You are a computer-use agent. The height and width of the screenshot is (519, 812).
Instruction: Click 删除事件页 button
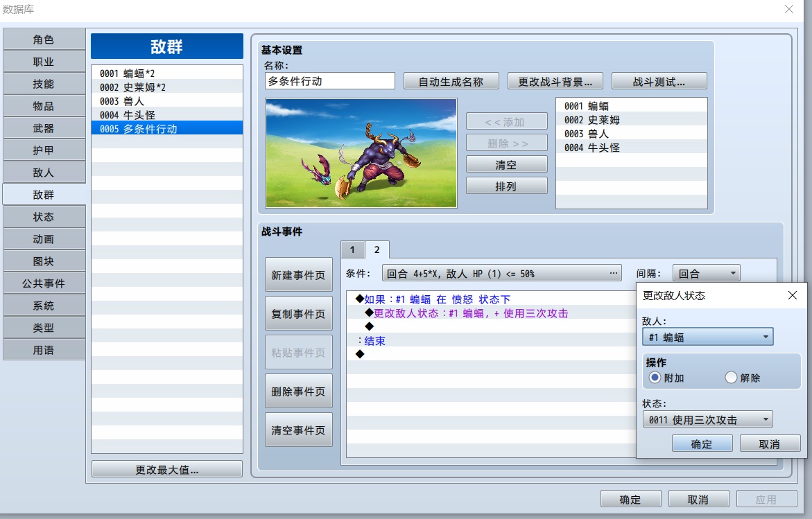pos(299,392)
